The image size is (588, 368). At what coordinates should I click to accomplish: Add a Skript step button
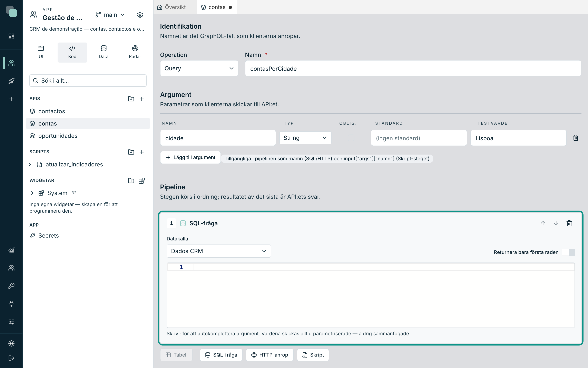point(313,355)
